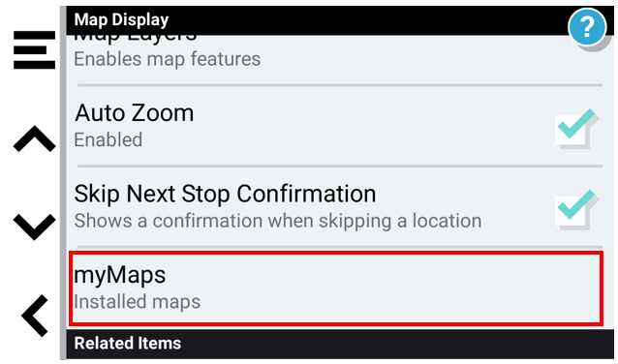Click the teal checkmark beside Auto Zoom
Screen dimensions: 618x364
[576, 124]
